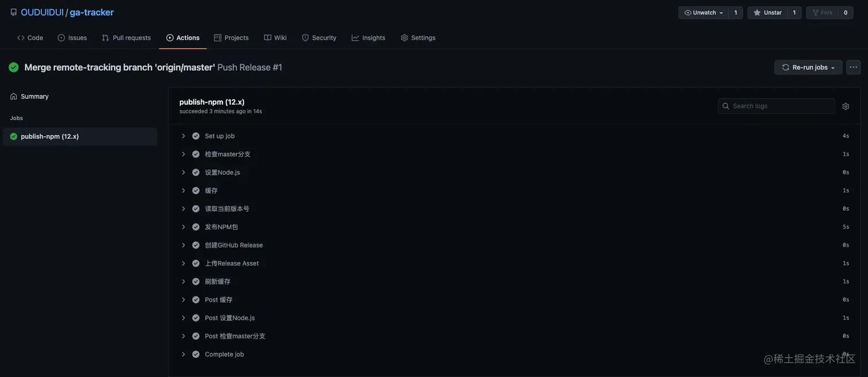Viewport: 868px width, 377px height.
Task: Click the success check icon for 刷新缓存
Action: pyautogui.click(x=196, y=282)
